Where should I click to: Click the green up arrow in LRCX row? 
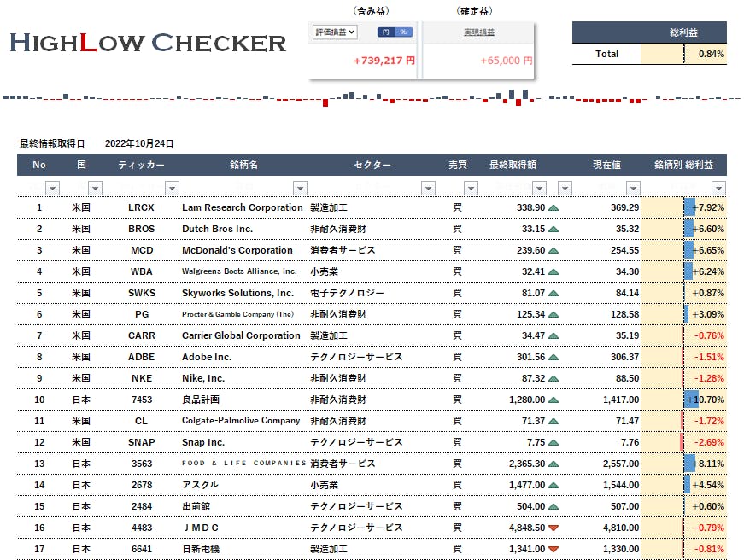554,207
